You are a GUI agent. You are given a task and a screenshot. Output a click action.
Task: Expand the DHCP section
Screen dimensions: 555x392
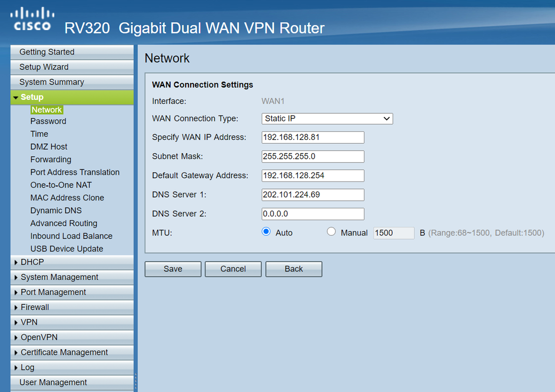coord(72,262)
